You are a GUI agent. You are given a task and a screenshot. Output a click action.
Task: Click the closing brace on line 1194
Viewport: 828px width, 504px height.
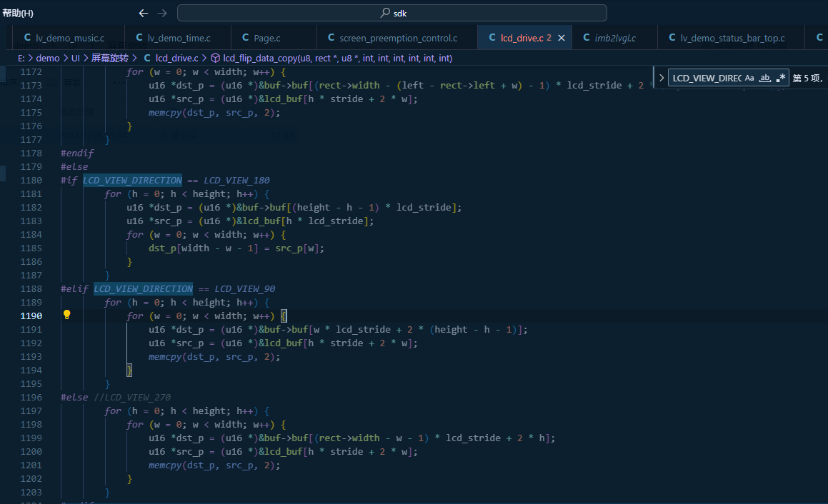click(129, 370)
